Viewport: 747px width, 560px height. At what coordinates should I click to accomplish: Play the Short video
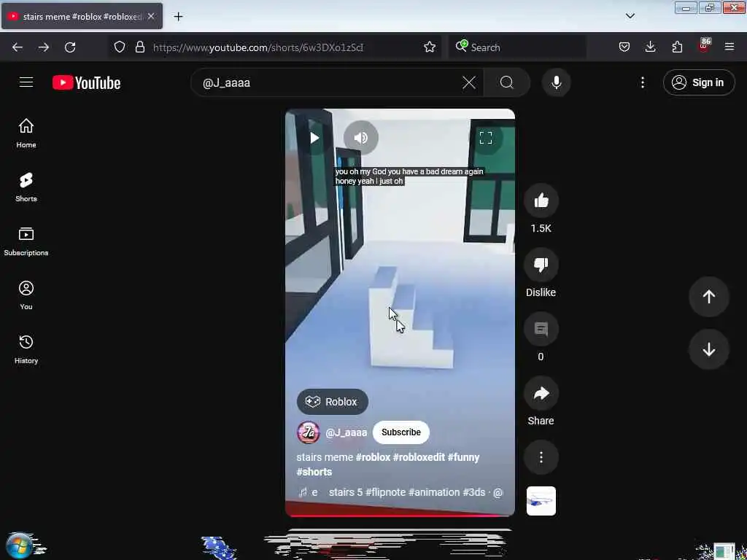tap(314, 138)
